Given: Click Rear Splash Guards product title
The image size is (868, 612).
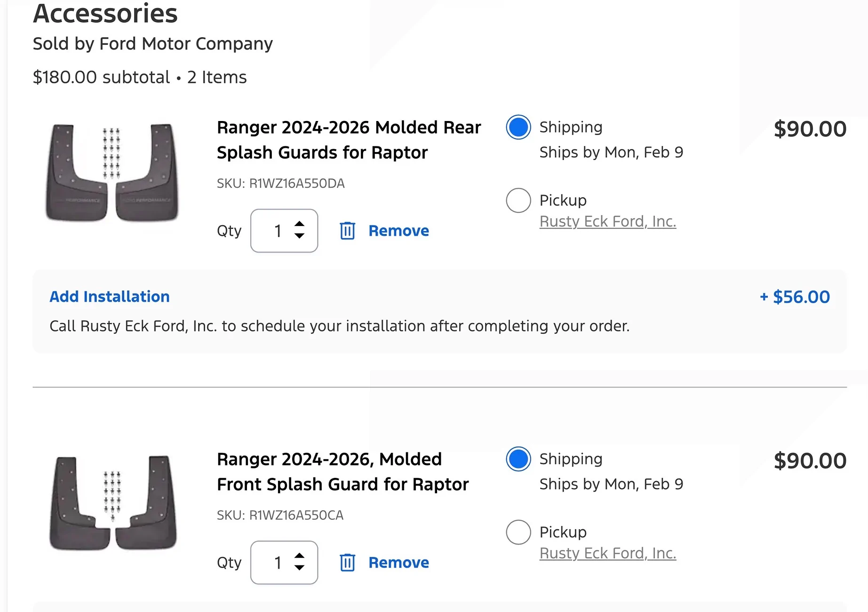Looking at the screenshot, I should pos(349,140).
